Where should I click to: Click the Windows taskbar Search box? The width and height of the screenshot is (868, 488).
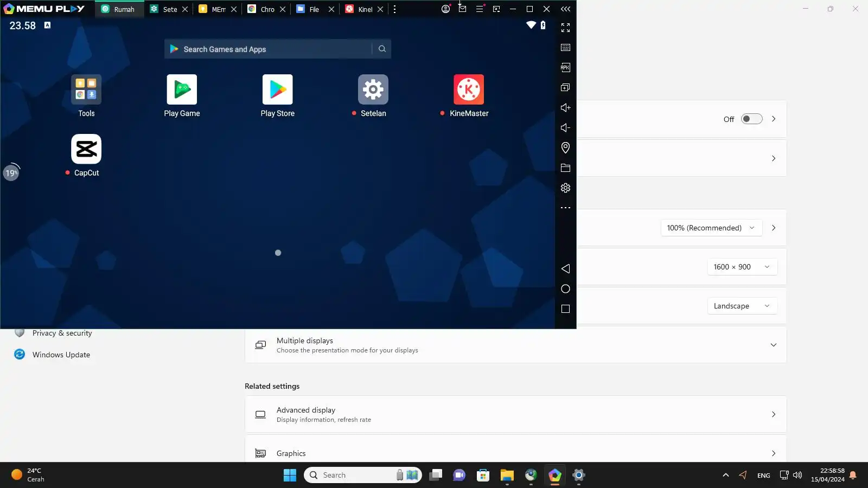pyautogui.click(x=363, y=476)
